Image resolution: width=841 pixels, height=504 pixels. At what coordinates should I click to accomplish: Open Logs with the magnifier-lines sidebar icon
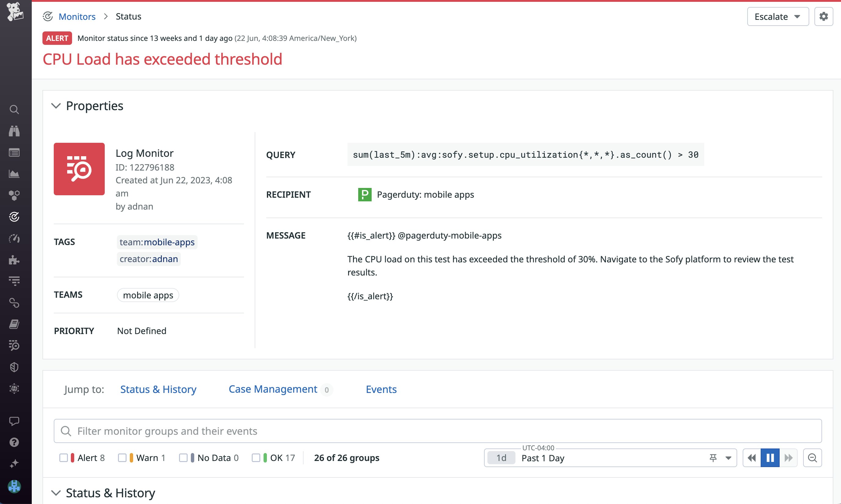click(14, 346)
